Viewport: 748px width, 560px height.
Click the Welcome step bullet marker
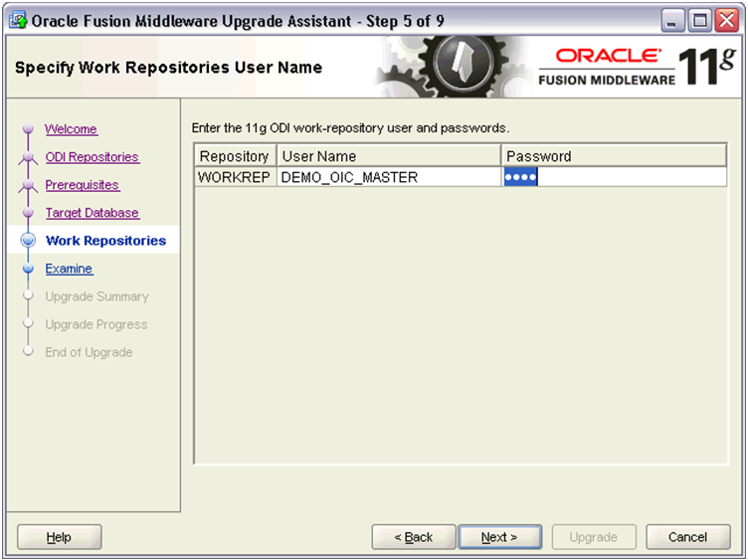pos(28,128)
